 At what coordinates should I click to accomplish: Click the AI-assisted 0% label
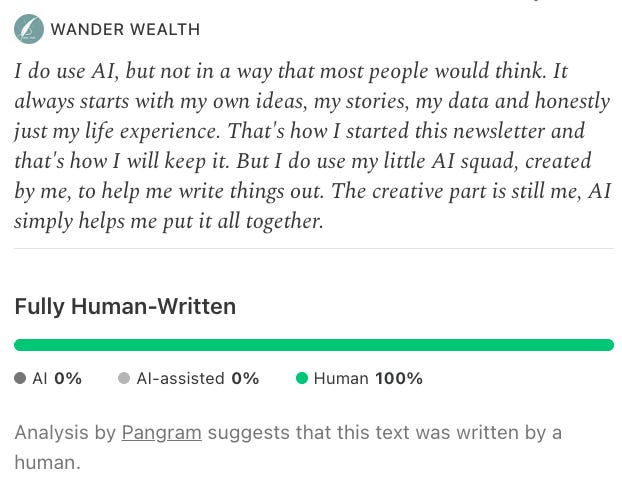point(198,379)
